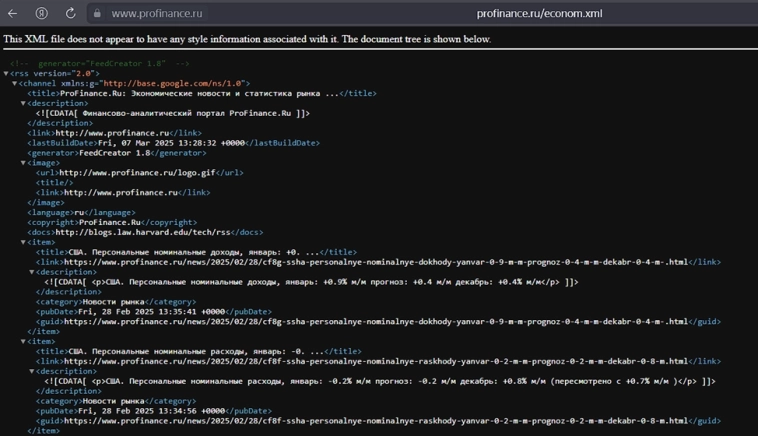Click pubDate Fri, 28 Feb 2025 13:34:56
The image size is (758, 436).
pyautogui.click(x=152, y=411)
